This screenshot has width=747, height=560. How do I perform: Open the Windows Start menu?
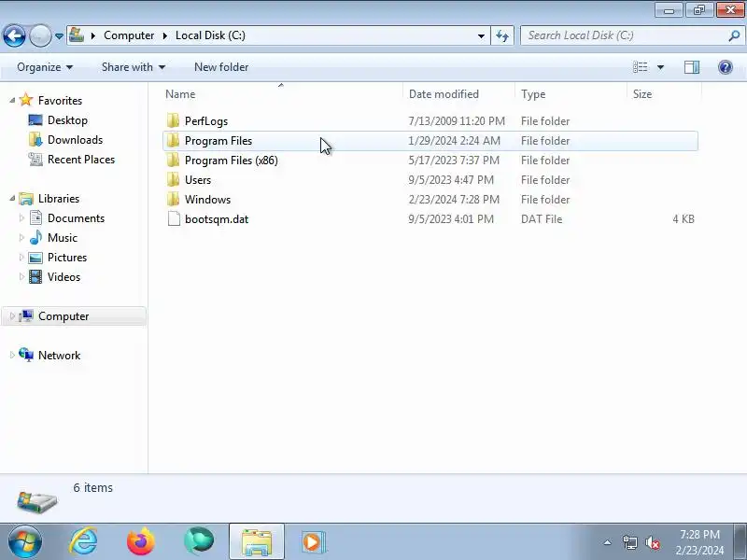24,542
